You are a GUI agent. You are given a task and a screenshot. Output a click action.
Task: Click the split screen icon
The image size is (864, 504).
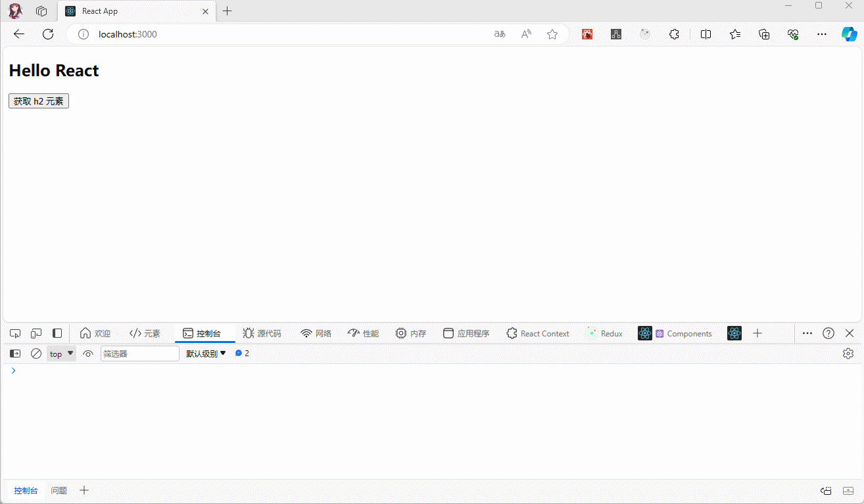point(706,34)
